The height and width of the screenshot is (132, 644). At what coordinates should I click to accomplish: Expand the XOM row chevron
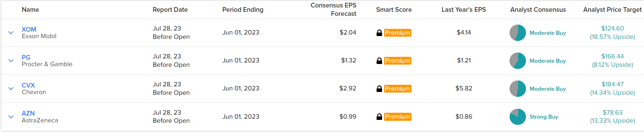11,33
